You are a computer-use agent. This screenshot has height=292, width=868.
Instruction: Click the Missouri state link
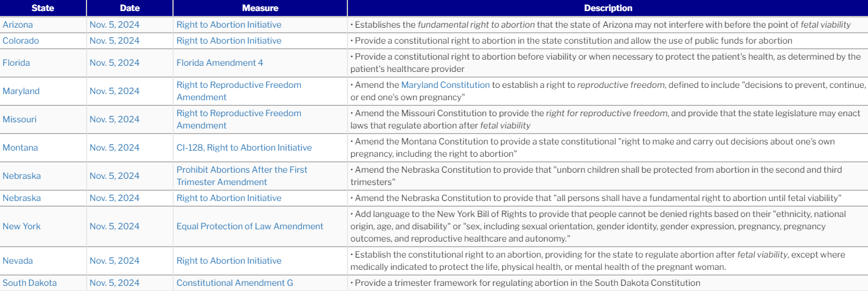click(x=20, y=119)
